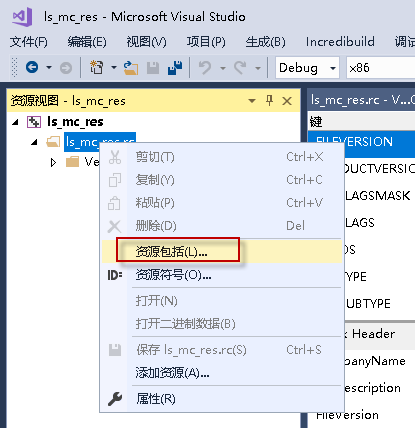Switch to the ls_mc_res.rc document tab
This screenshot has width=415, height=428.
361,100
